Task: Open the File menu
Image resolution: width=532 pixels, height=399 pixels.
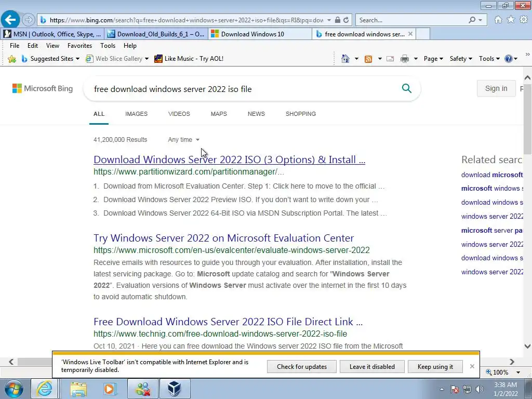Action: point(15,46)
